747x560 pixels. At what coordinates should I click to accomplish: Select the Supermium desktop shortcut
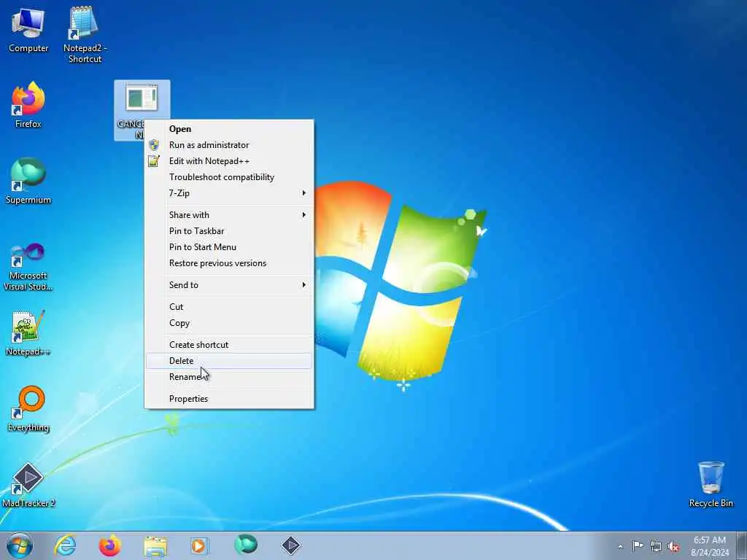(28, 181)
